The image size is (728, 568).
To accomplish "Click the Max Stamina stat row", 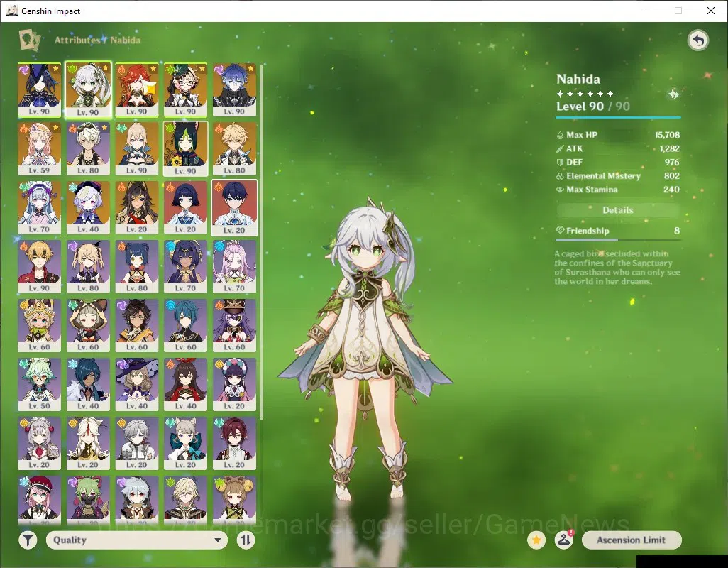I will [x=618, y=190].
